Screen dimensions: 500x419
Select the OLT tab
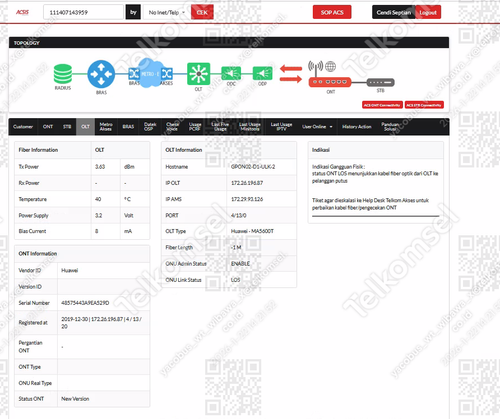[85, 127]
